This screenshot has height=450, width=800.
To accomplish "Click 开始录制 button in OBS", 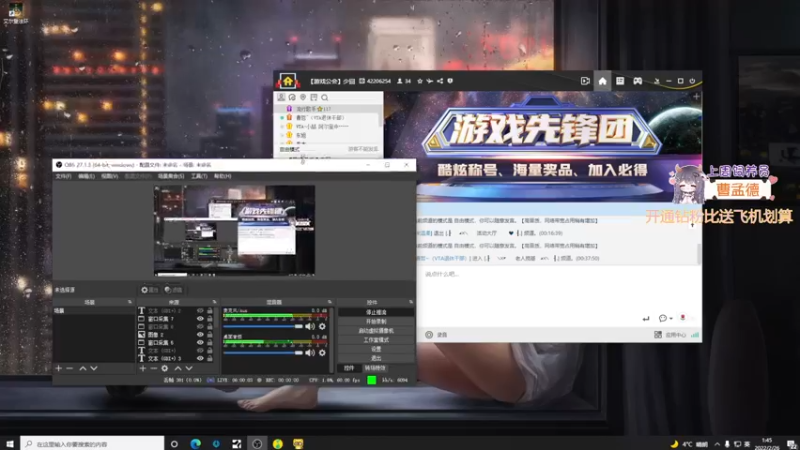I will 376,321.
